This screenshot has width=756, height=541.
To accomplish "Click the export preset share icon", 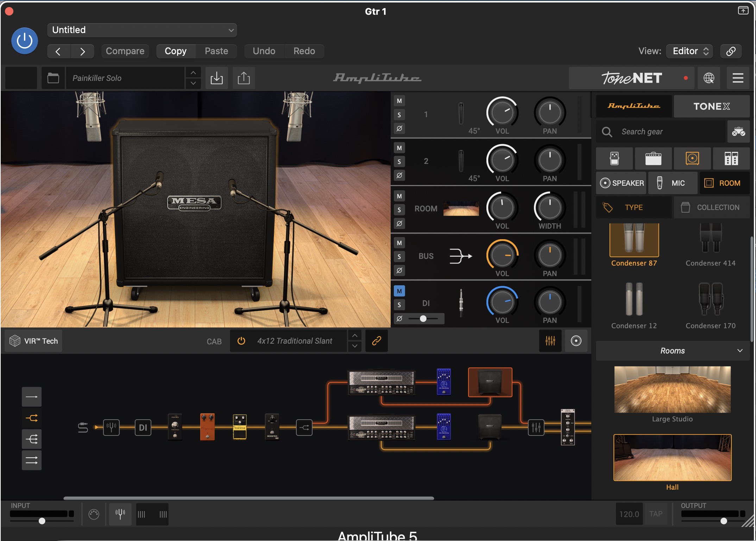I will 244,78.
